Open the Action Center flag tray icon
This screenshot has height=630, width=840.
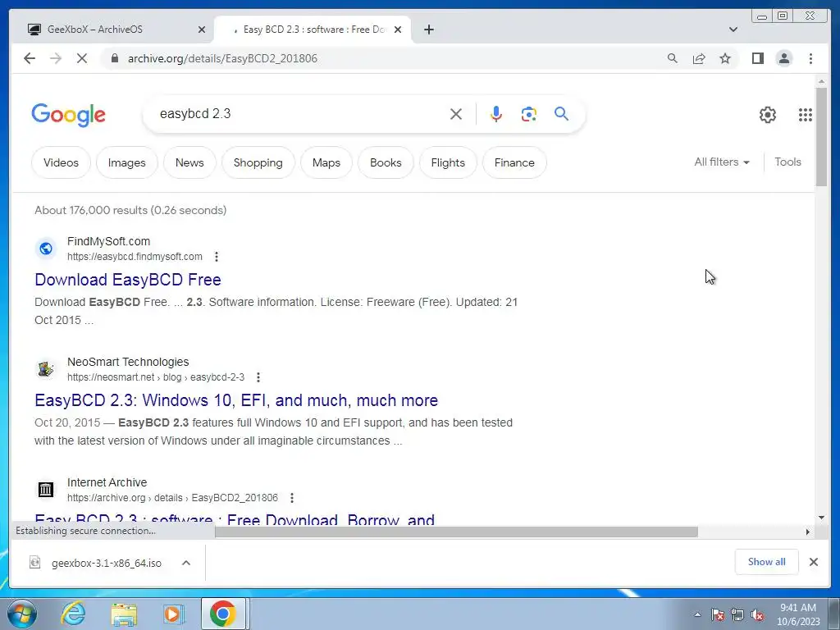(717, 614)
